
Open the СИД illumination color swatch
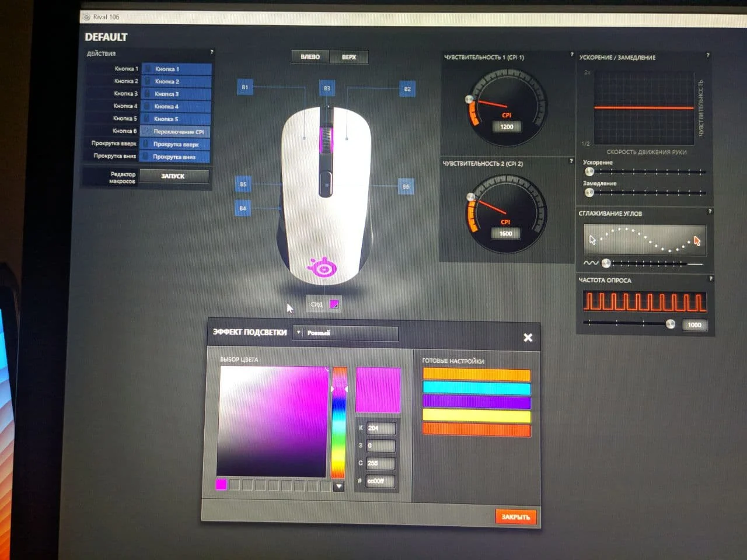334,304
